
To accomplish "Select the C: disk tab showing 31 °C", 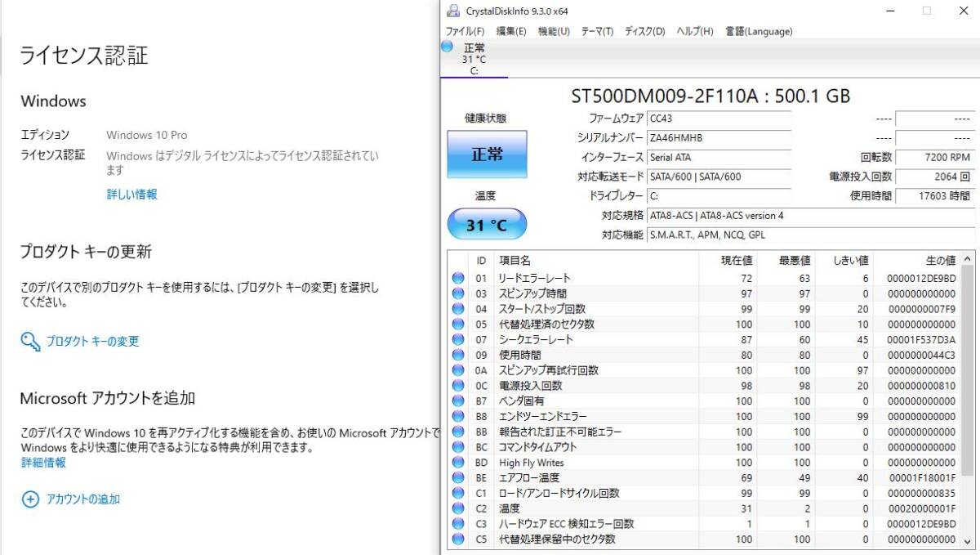I will tap(474, 59).
